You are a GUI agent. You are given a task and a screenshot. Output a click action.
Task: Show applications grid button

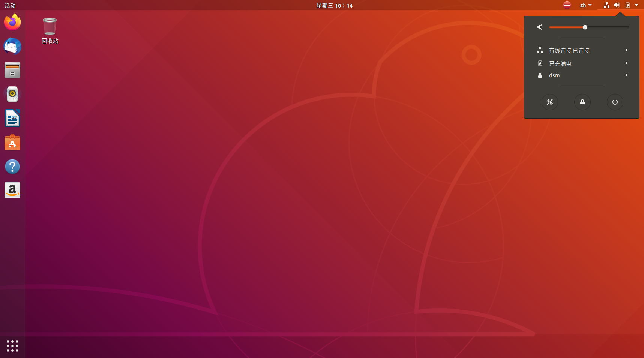[12, 346]
